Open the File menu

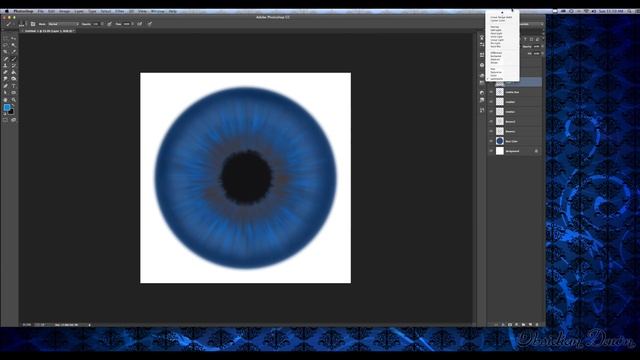(x=41, y=11)
